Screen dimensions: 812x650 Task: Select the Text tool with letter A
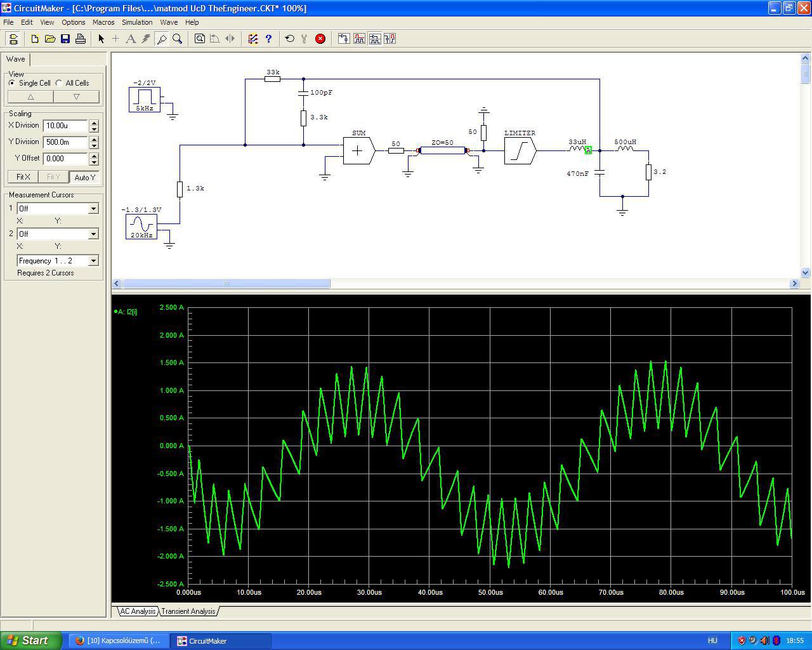pyautogui.click(x=131, y=39)
